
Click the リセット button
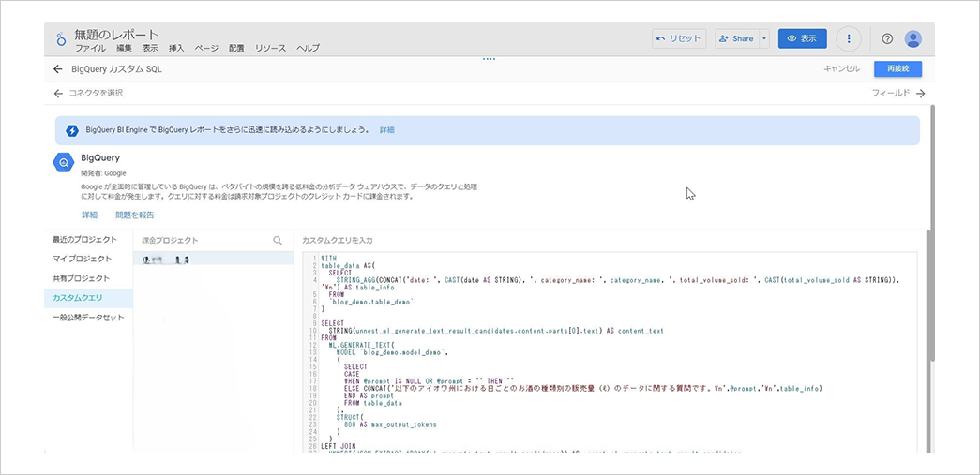(x=679, y=38)
